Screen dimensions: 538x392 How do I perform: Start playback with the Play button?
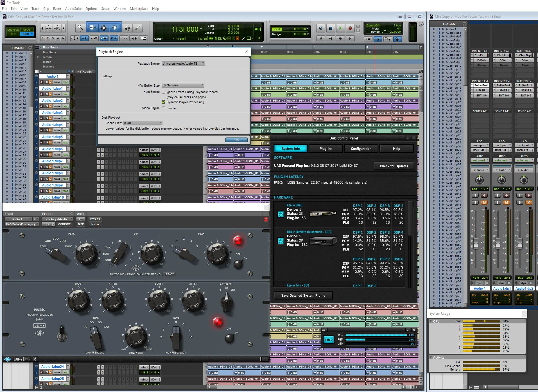click(x=340, y=28)
